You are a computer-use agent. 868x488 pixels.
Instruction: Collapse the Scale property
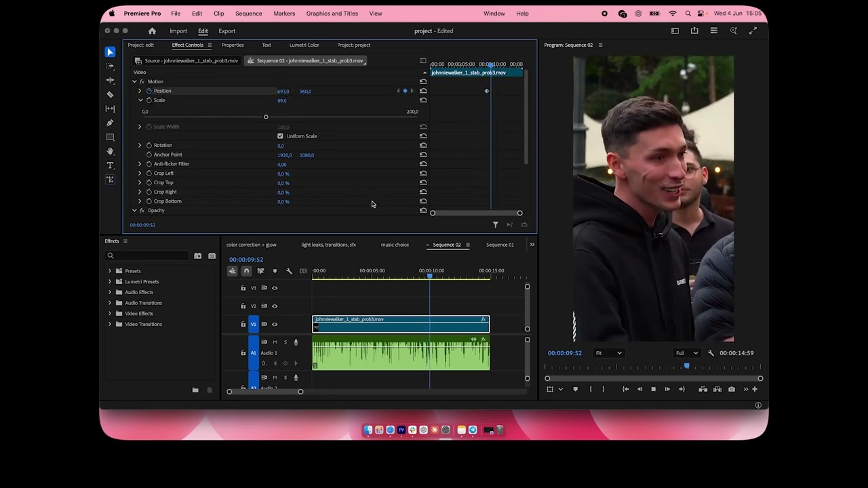pyautogui.click(x=140, y=100)
